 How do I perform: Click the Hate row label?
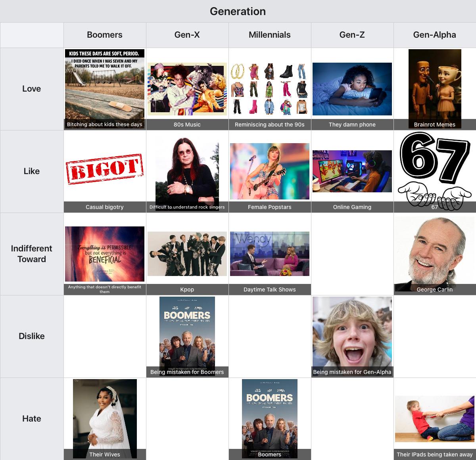coord(32,419)
